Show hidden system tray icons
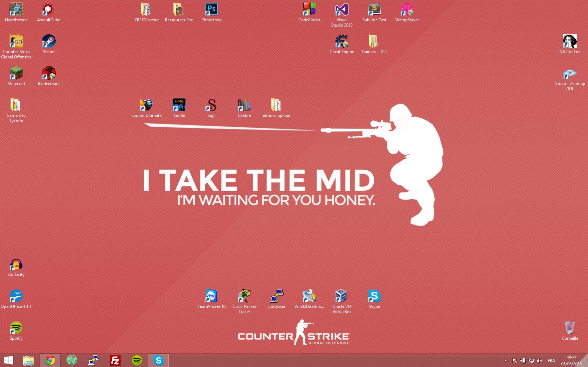 (506, 361)
